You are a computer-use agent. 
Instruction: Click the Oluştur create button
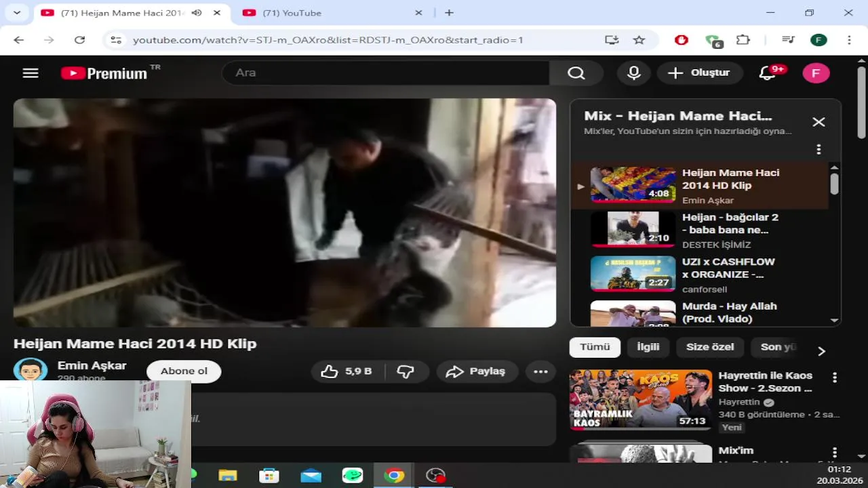pos(699,73)
